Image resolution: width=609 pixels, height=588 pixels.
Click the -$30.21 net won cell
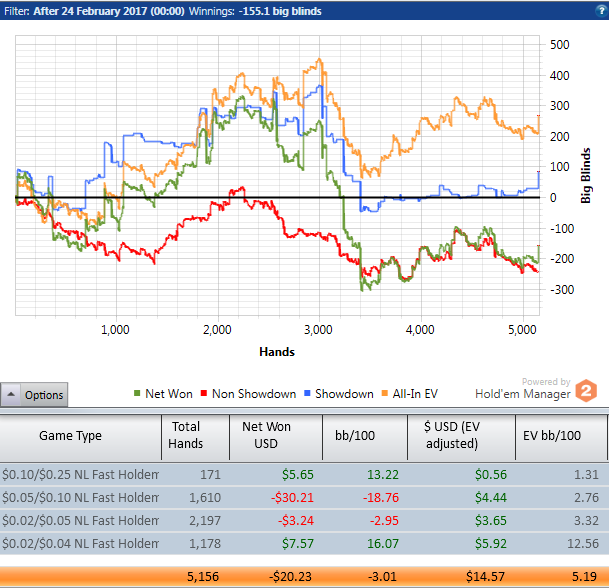pyautogui.click(x=292, y=498)
